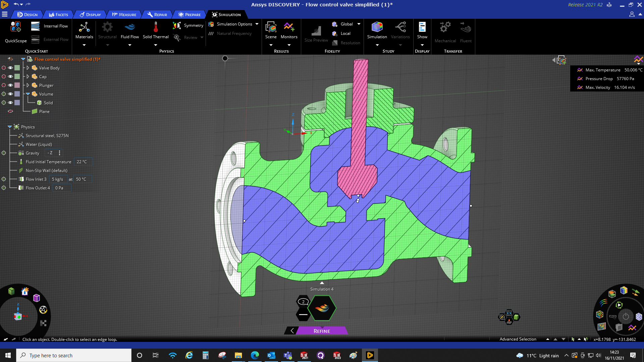
Task: Edit the Fluid Initial Temperature 22 °C field
Action: click(x=83, y=162)
